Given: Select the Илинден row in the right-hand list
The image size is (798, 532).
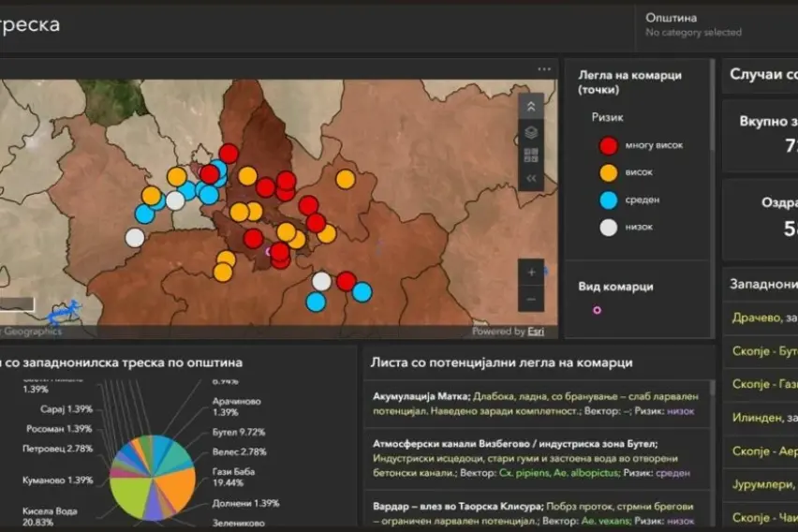Looking at the screenshot, I should pos(761,418).
